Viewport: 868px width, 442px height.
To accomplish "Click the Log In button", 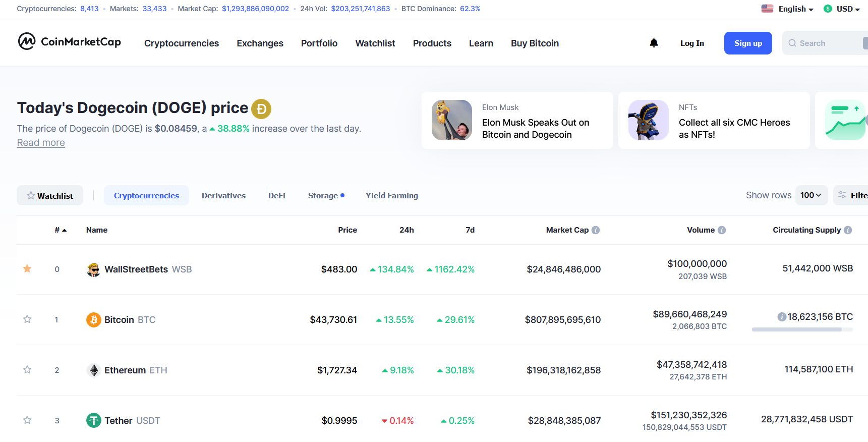I will (x=692, y=43).
